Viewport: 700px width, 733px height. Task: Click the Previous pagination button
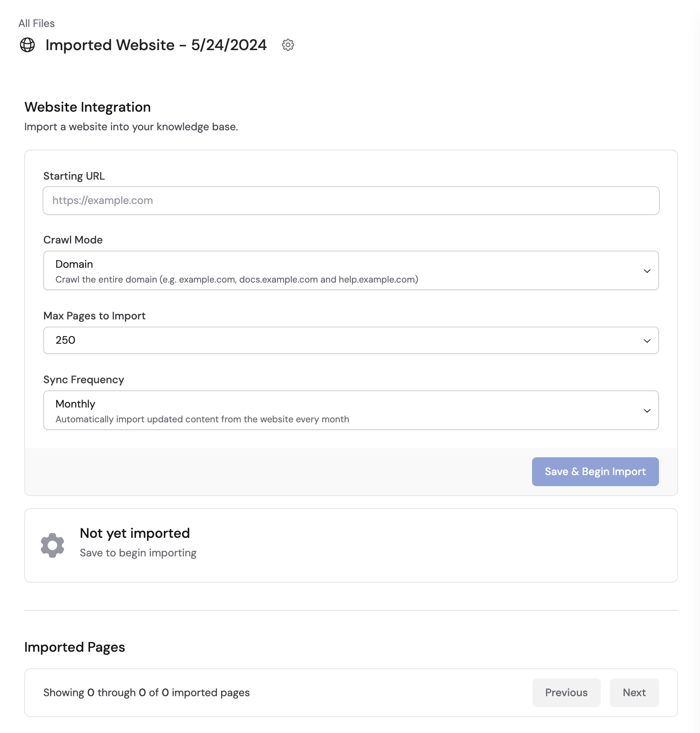566,692
